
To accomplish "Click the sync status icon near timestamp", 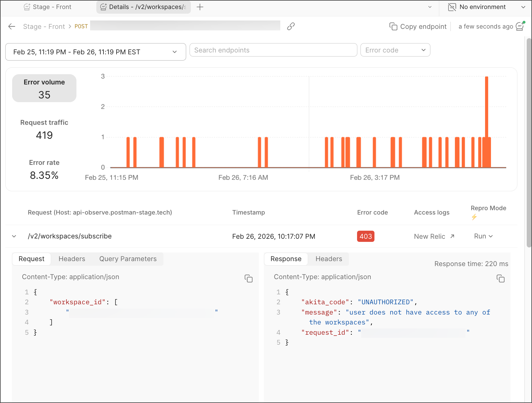I will coord(520,26).
